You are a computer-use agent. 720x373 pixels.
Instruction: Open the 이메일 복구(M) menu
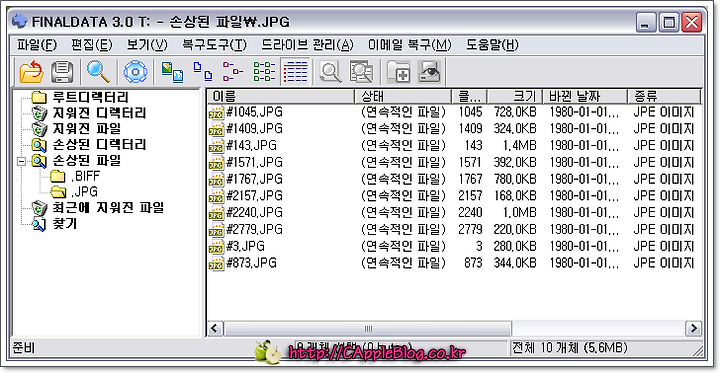pyautogui.click(x=410, y=45)
